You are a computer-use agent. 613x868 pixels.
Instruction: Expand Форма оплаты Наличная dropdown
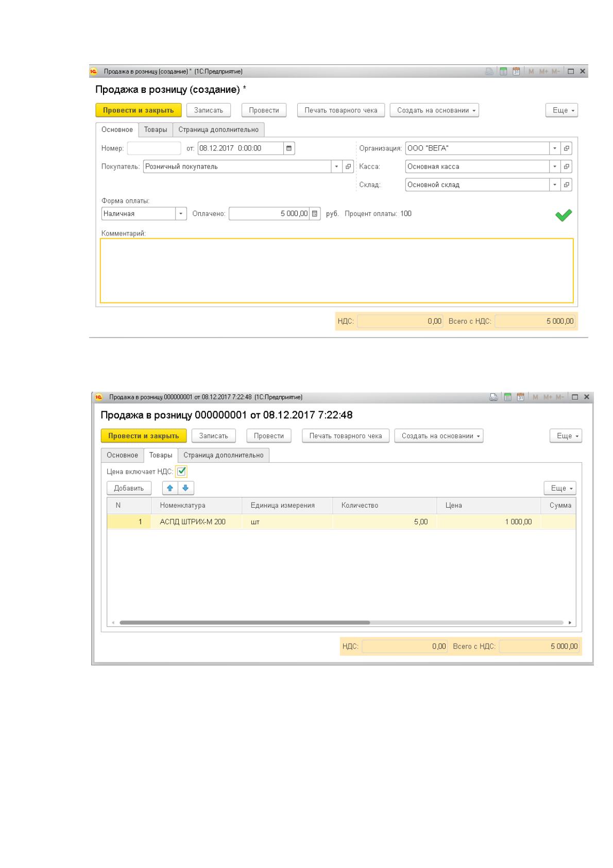pyautogui.click(x=181, y=213)
